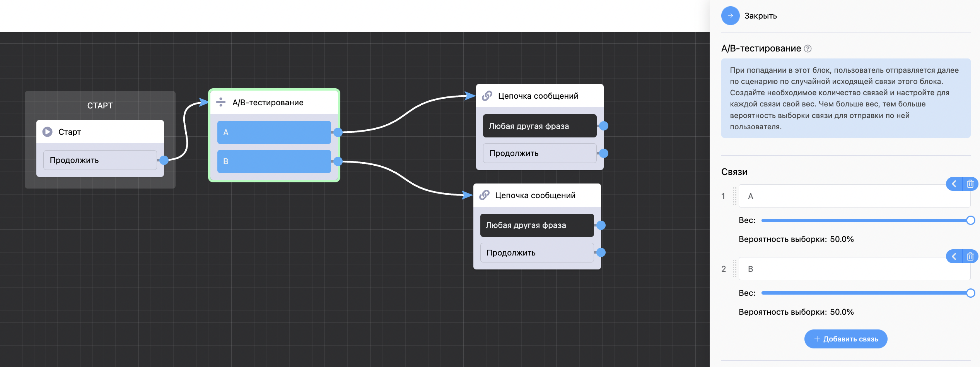This screenshot has height=367, width=980.
Task: Collapse connection A using its chevron arrow
Action: [954, 184]
